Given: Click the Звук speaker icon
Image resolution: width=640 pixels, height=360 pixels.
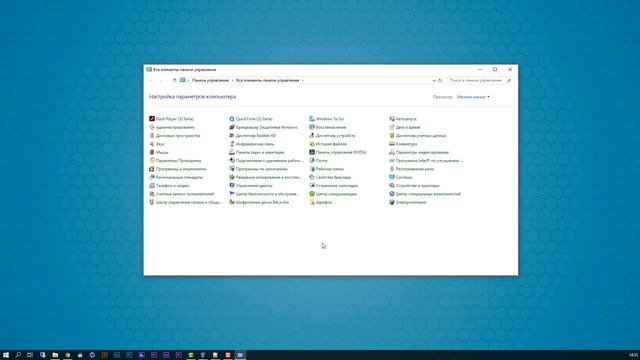Looking at the screenshot, I should [152, 144].
